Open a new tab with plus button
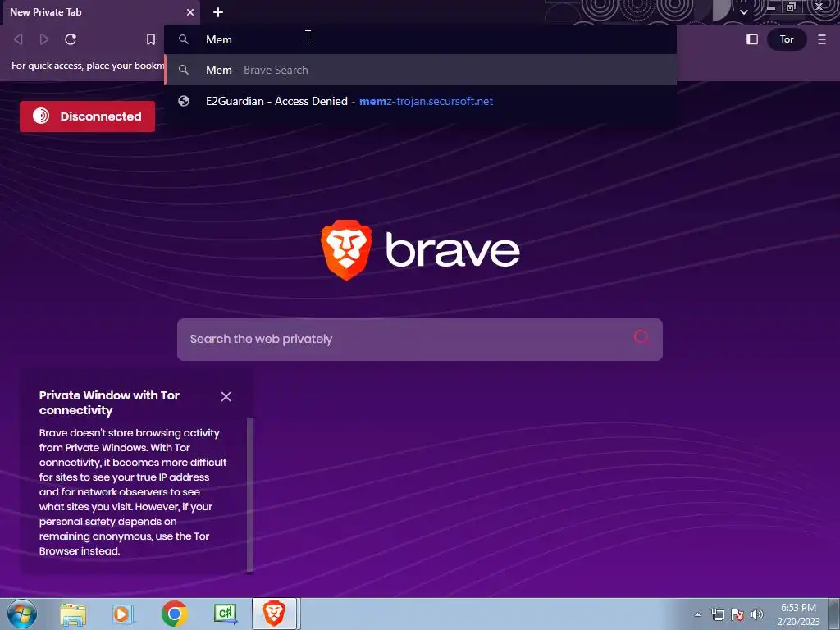The image size is (840, 630). click(x=218, y=12)
